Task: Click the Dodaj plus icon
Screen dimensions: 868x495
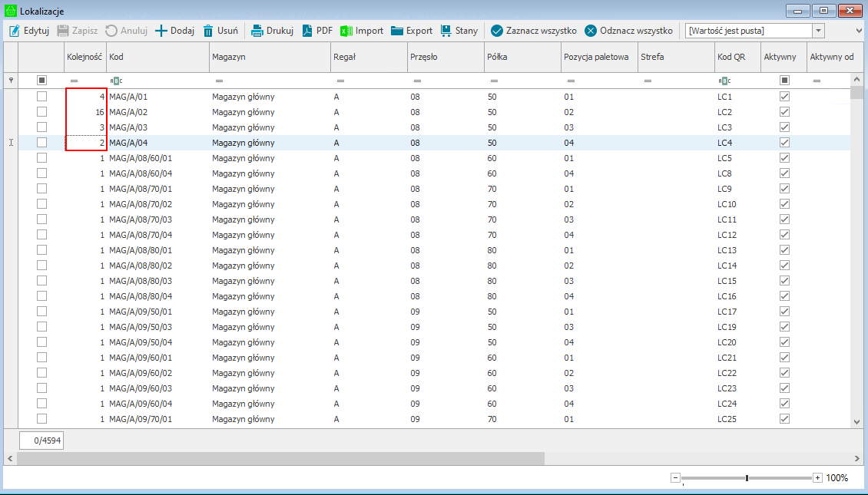Action: [161, 31]
